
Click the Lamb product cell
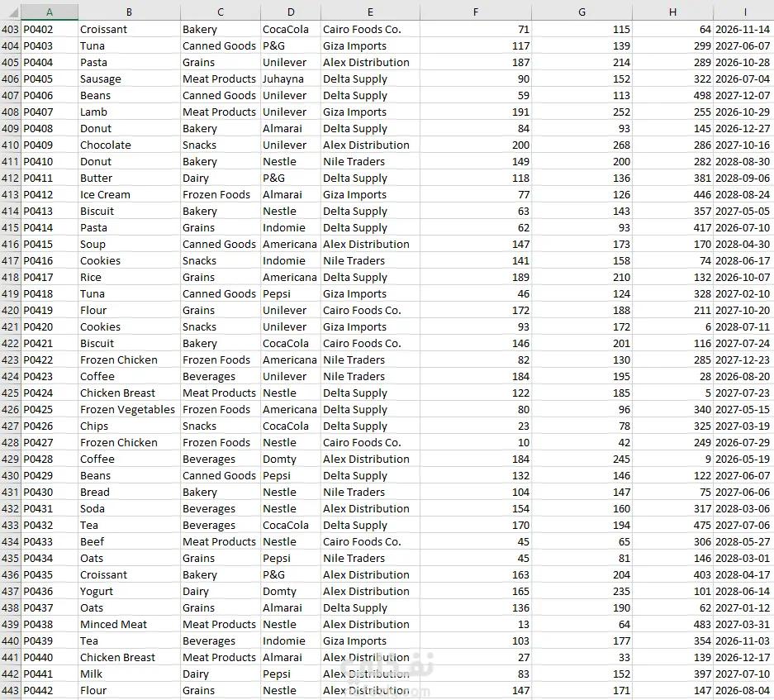129,112
